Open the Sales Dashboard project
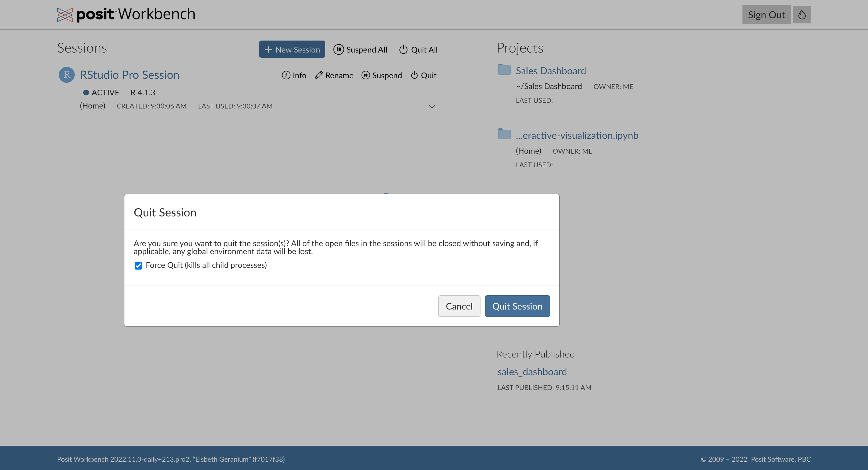Image resolution: width=868 pixels, height=470 pixels. coord(550,70)
